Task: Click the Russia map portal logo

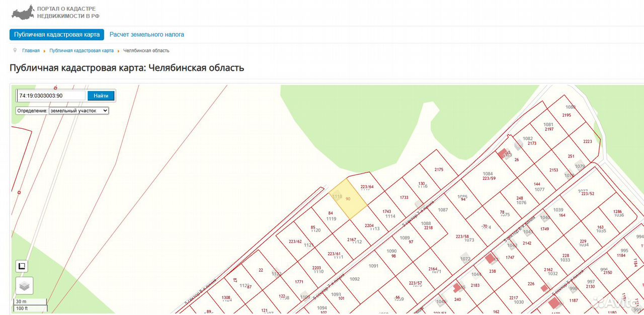Action: pyautogui.click(x=23, y=12)
